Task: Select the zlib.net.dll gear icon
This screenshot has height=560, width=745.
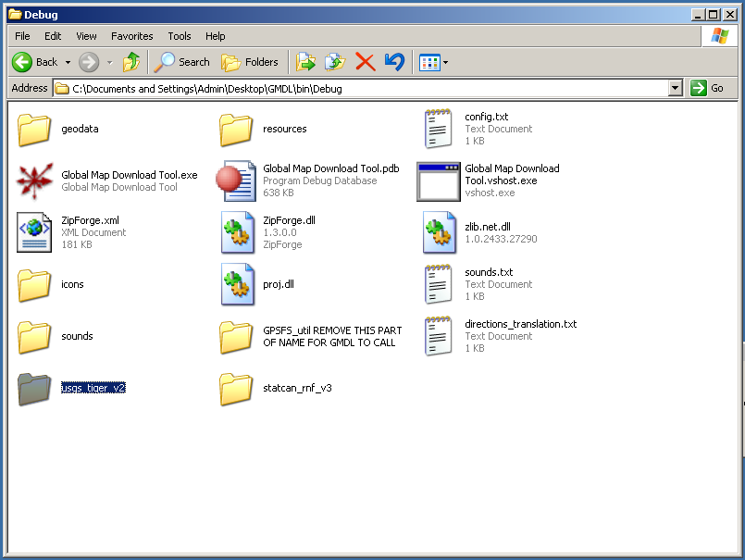Action: 440,232
